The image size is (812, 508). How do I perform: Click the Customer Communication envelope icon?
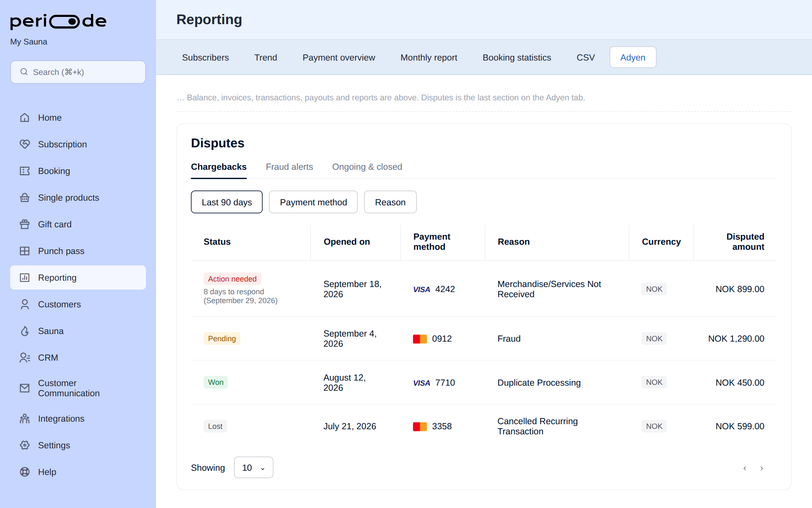tap(25, 388)
